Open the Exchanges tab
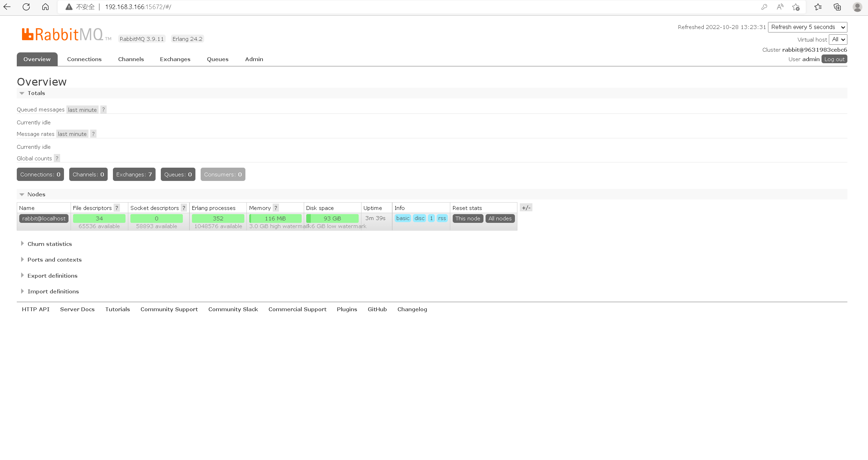The image size is (868, 460). pyautogui.click(x=175, y=59)
